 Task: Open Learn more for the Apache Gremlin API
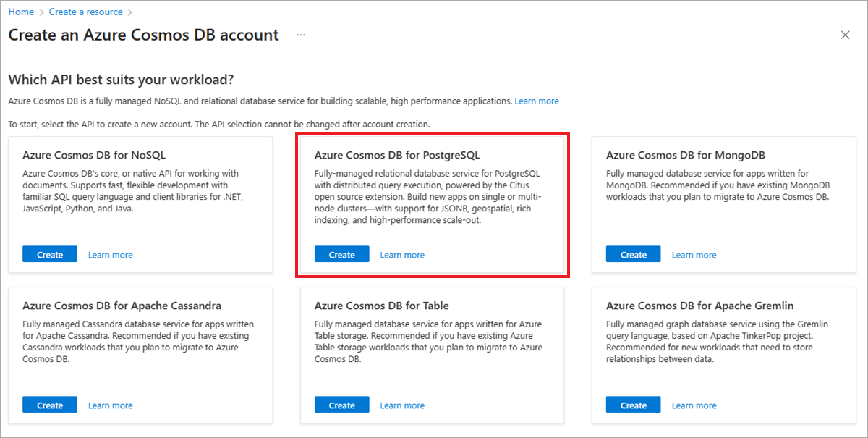pos(694,405)
